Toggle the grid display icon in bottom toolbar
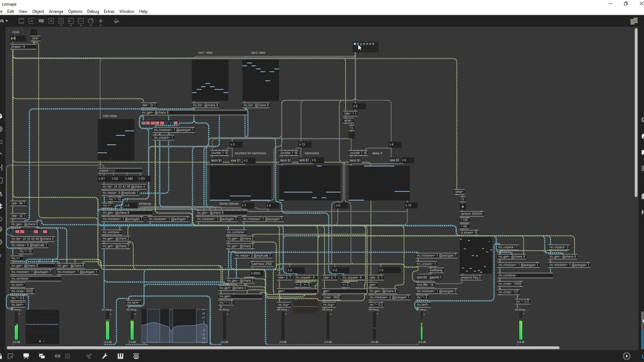 tap(66, 356)
